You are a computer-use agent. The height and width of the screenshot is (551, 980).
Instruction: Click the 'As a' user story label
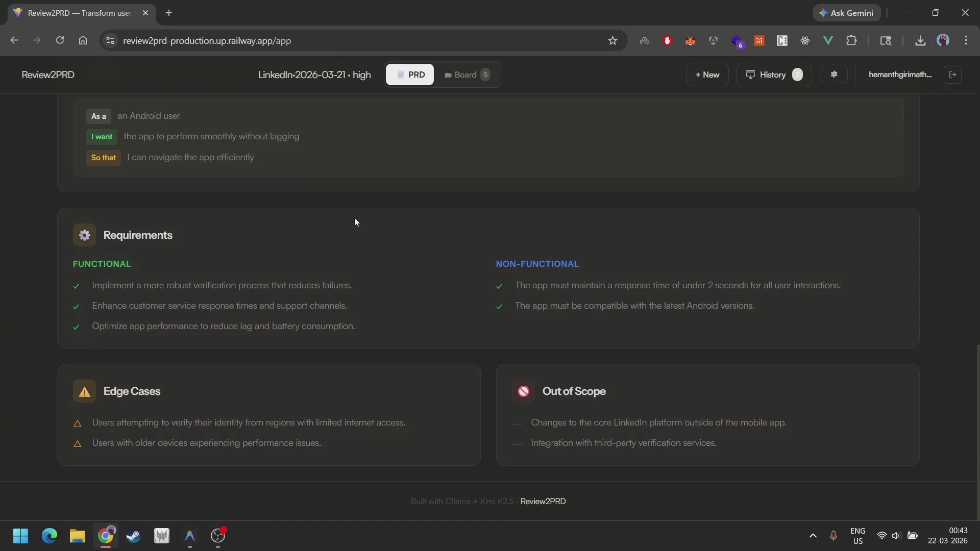click(x=99, y=116)
